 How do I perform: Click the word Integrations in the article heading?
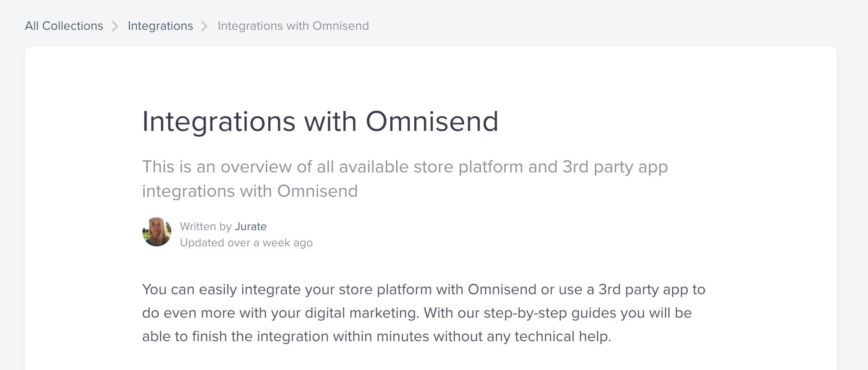click(219, 121)
